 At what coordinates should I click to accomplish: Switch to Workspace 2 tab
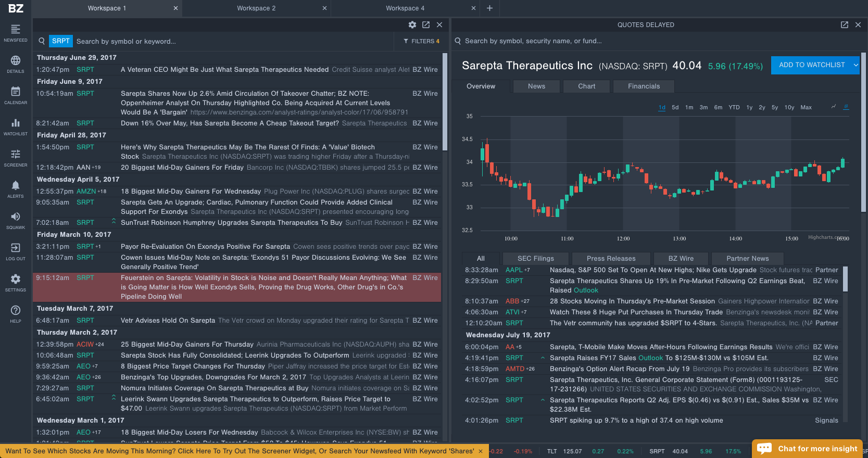pyautogui.click(x=256, y=8)
